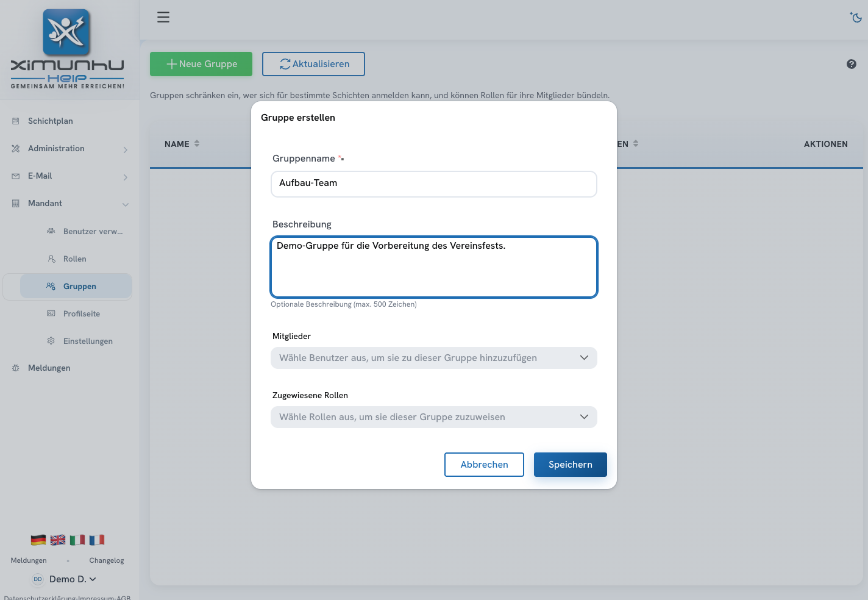Image resolution: width=868 pixels, height=600 pixels.
Task: Click the Einstellungen gear icon
Action: click(x=51, y=341)
